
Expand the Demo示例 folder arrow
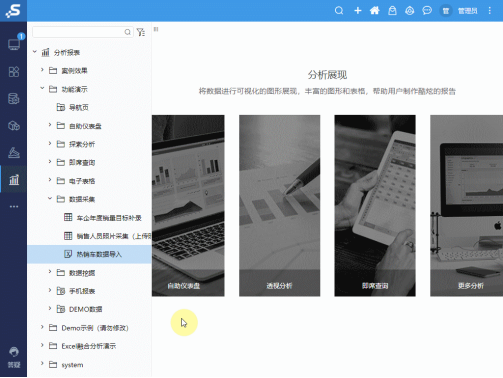42,327
